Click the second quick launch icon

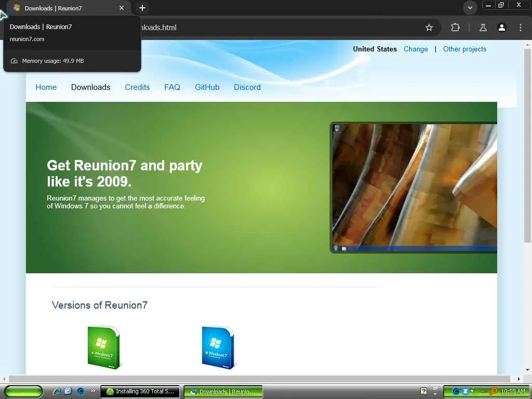[68, 391]
